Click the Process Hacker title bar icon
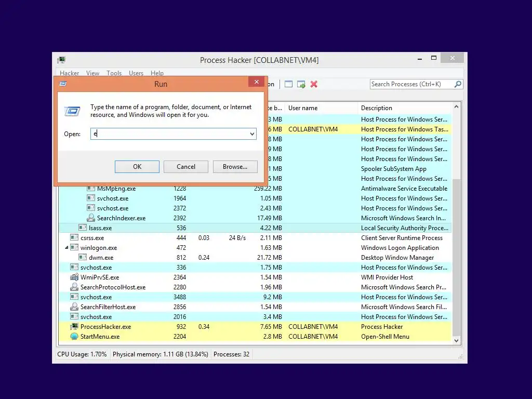This screenshot has width=532, height=399. (x=61, y=60)
